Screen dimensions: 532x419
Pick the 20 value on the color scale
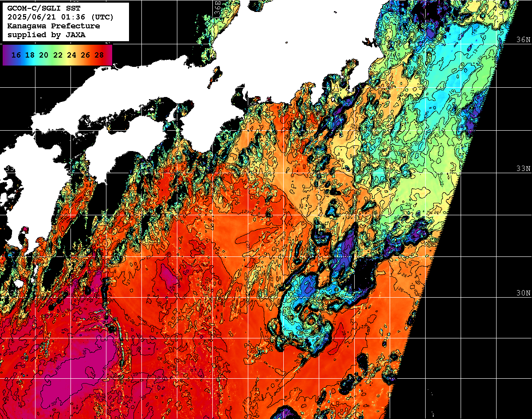[x=43, y=55]
